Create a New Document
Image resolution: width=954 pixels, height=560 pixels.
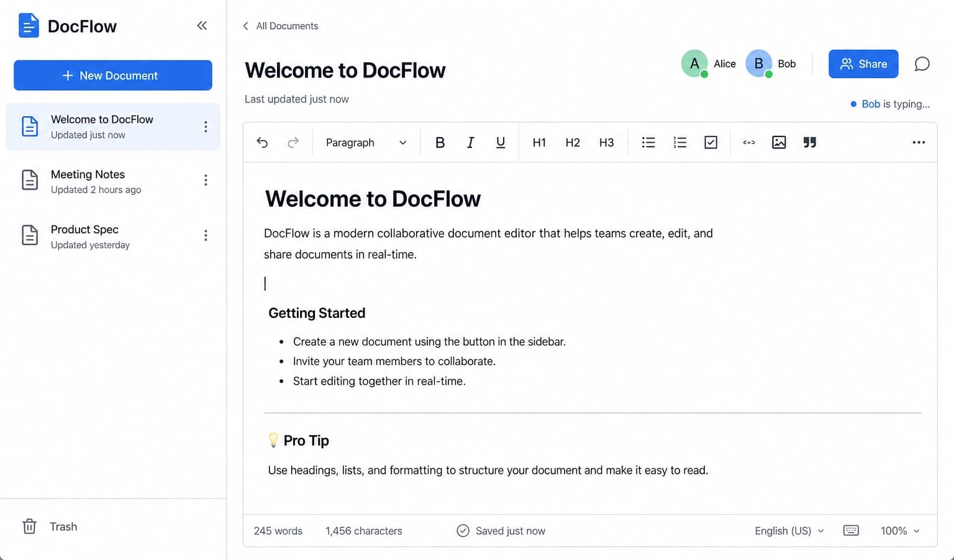coord(113,75)
